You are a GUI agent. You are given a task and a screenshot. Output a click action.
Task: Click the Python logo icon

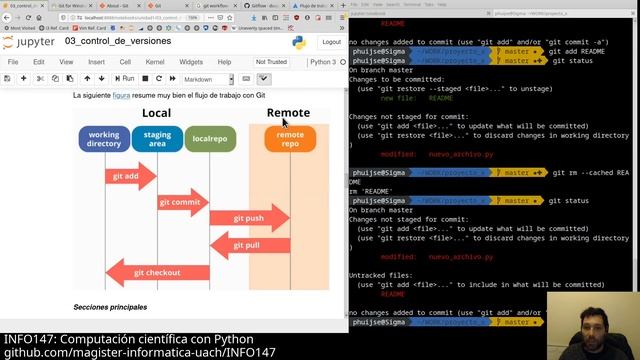pyautogui.click(x=299, y=42)
